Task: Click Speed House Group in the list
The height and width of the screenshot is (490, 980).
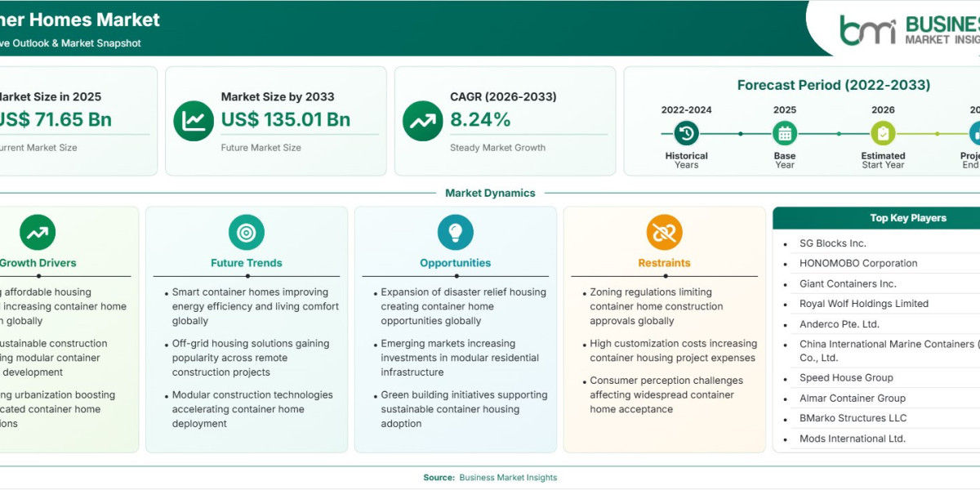Action: coord(846,378)
